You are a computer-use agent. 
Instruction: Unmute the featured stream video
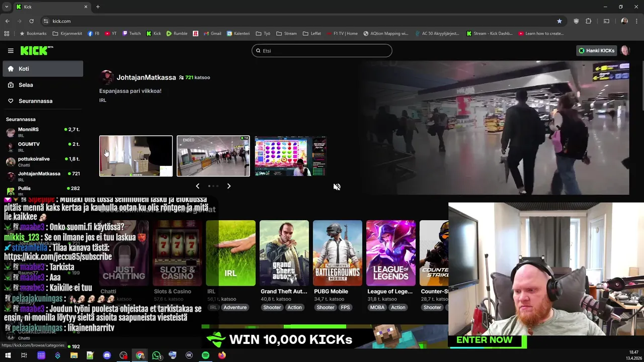click(x=337, y=187)
